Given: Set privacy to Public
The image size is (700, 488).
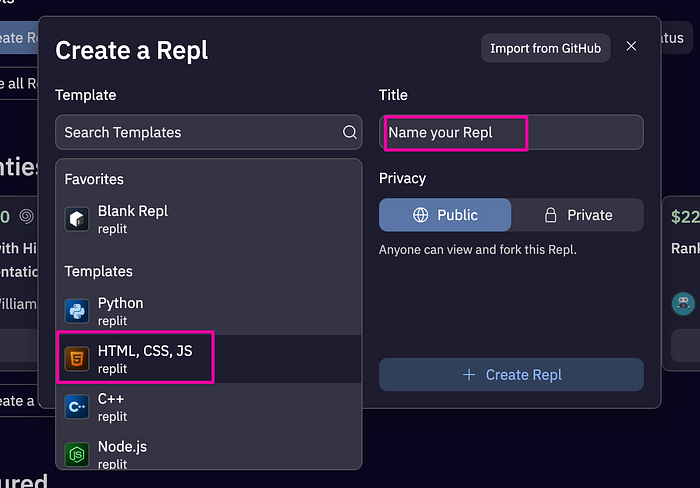Looking at the screenshot, I should pos(445,215).
